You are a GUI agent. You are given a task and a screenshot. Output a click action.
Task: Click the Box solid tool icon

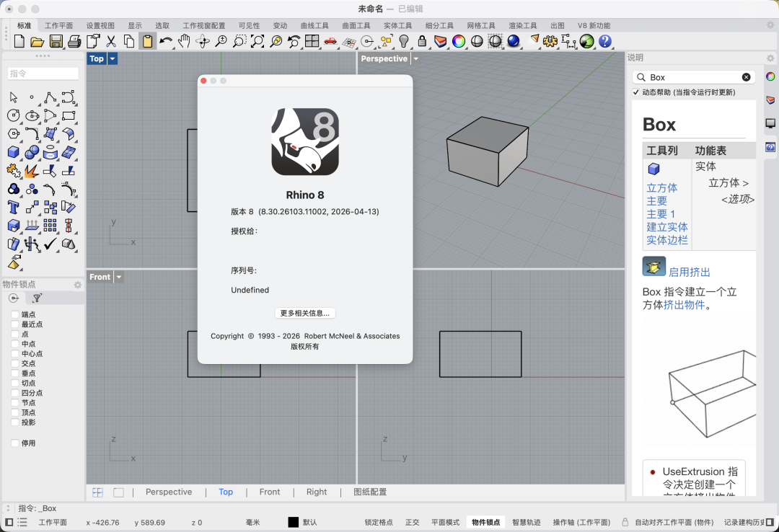tap(13, 152)
